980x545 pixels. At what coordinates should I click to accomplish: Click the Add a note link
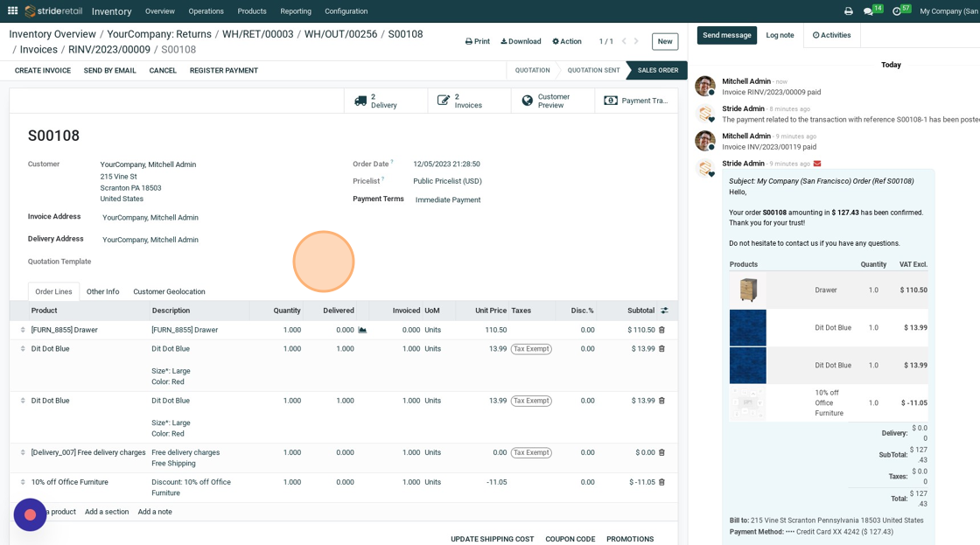point(155,512)
